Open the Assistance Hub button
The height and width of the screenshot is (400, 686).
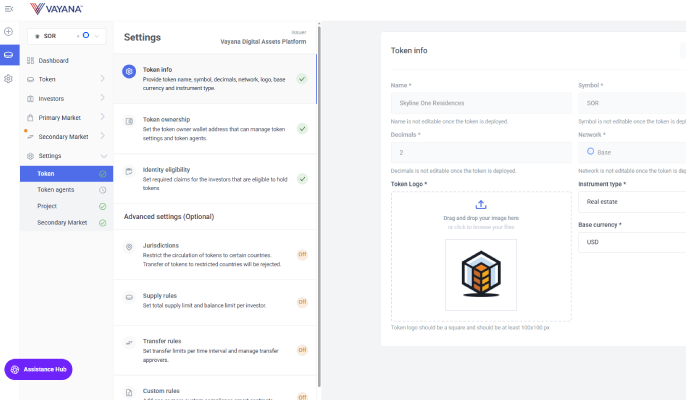(38, 369)
